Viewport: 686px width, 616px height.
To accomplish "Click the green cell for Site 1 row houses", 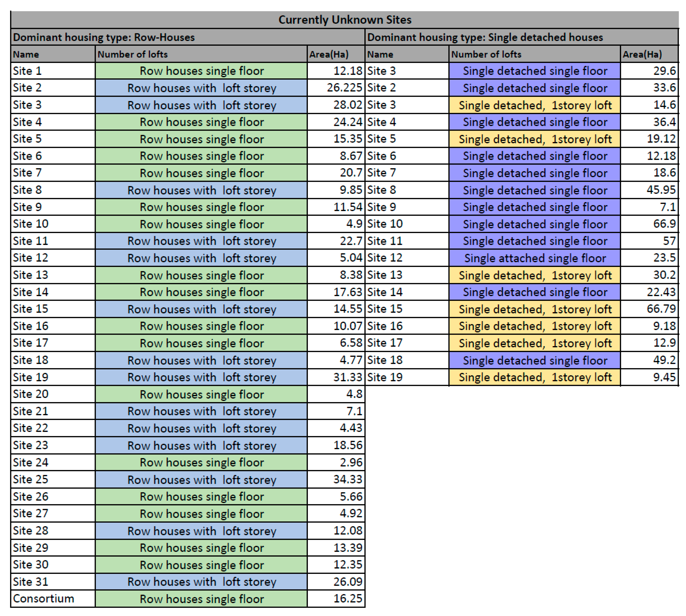I will point(201,71).
